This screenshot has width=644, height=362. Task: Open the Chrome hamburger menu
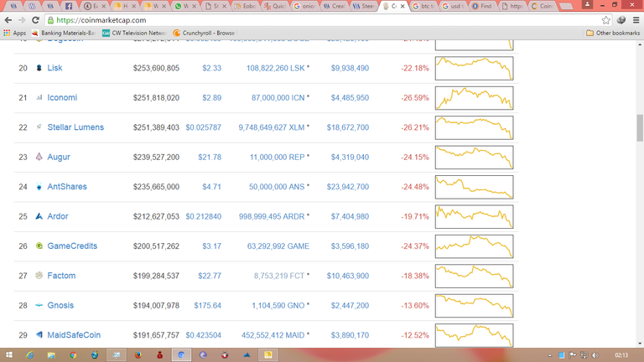tap(636, 20)
